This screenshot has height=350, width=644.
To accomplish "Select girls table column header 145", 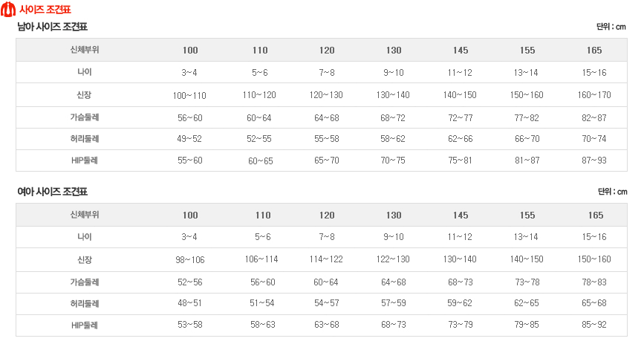I will point(461,215).
